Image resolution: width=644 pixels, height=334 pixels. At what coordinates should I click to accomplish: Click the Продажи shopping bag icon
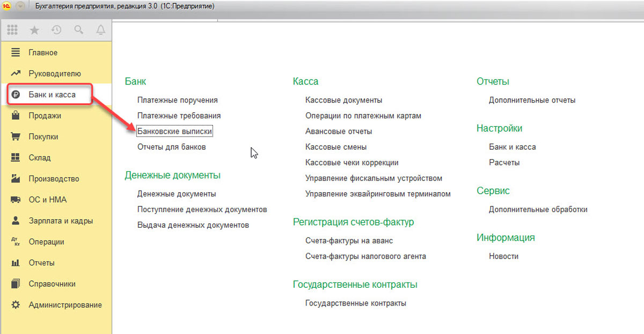point(16,115)
